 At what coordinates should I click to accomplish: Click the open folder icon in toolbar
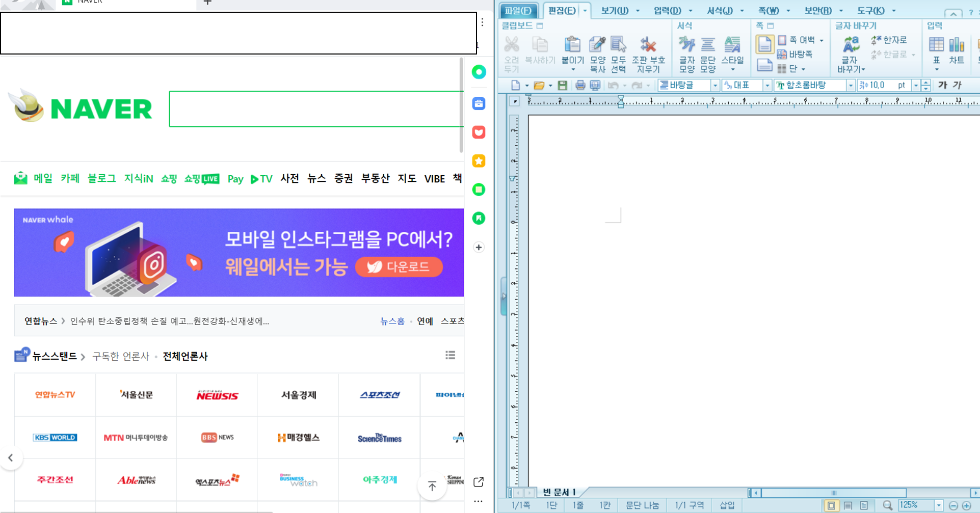539,85
